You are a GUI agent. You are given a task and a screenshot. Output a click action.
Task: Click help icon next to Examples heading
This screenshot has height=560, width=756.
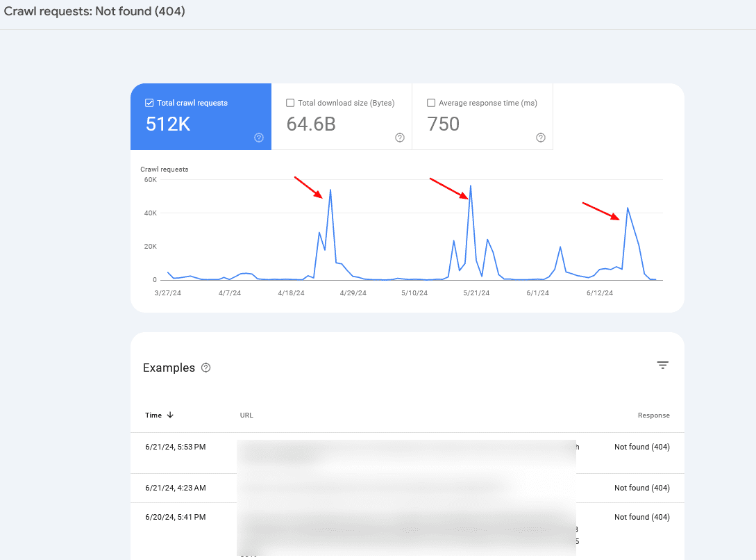tap(205, 368)
